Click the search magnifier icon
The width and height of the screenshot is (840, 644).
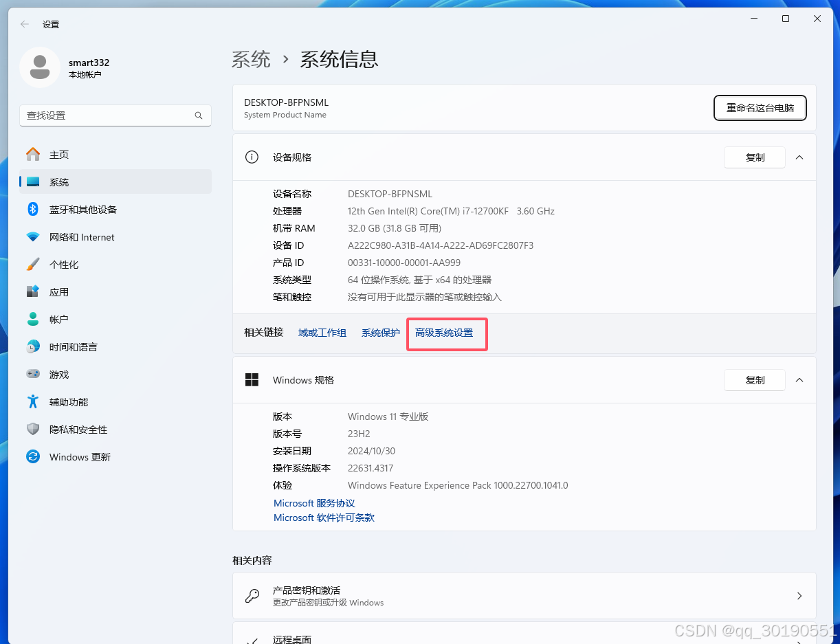coord(199,115)
